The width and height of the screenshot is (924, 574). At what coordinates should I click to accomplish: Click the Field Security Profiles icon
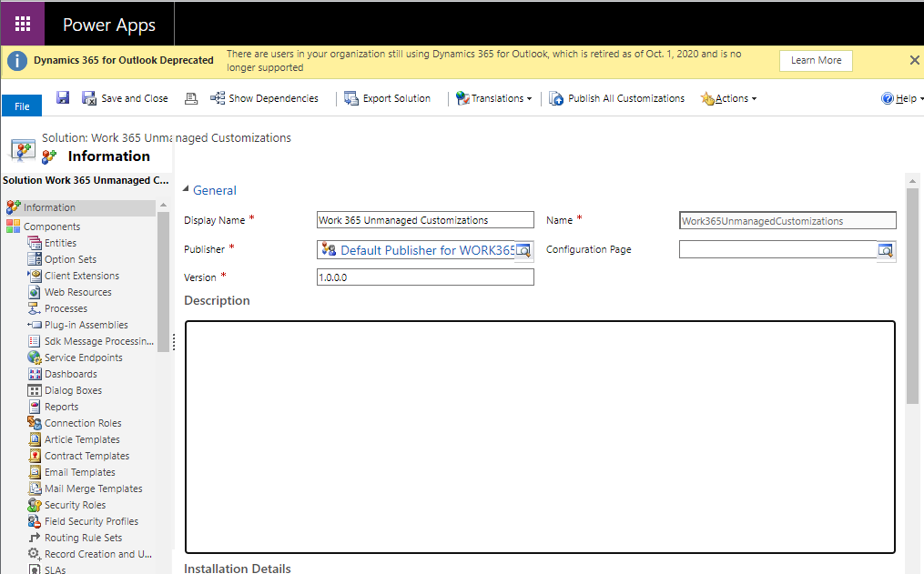coord(35,521)
